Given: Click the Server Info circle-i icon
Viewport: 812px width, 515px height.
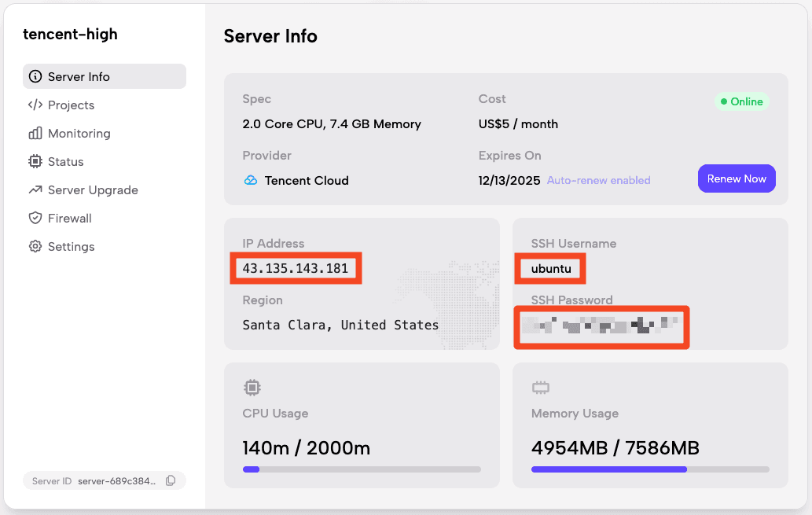Looking at the screenshot, I should (35, 76).
